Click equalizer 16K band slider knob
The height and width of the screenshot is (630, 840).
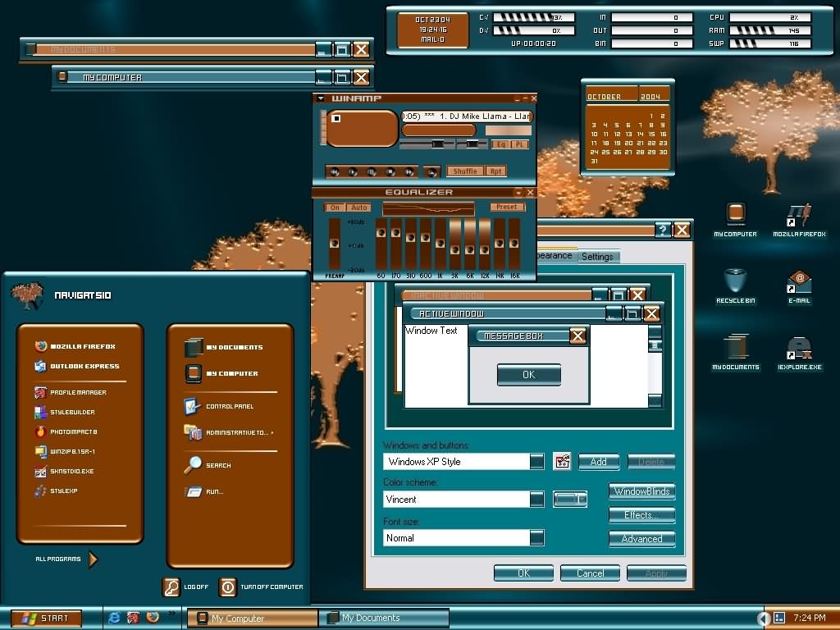[514, 244]
